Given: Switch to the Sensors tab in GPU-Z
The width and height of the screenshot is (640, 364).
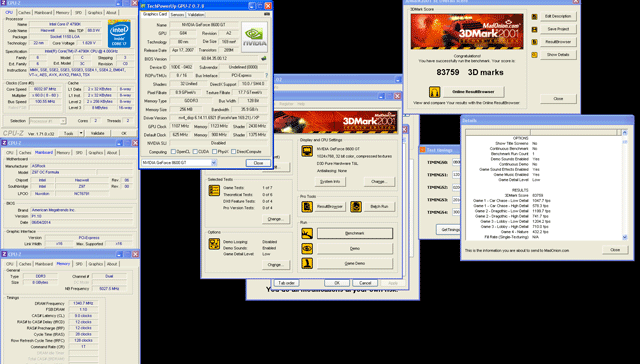Looking at the screenshot, I should tap(177, 14).
